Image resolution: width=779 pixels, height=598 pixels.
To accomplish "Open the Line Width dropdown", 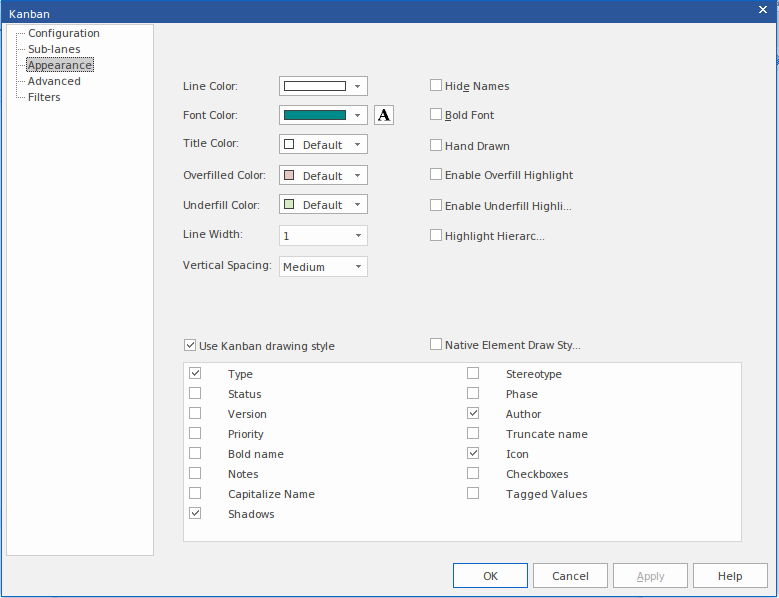I will [x=323, y=235].
